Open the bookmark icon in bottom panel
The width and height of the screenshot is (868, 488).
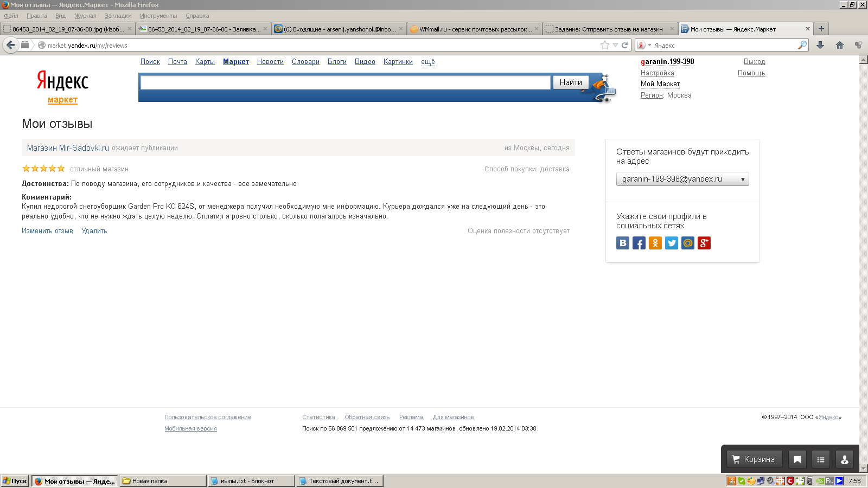click(797, 459)
